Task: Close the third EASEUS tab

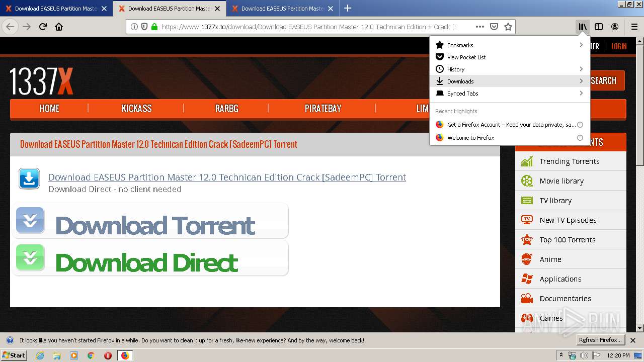Action: pos(331,9)
